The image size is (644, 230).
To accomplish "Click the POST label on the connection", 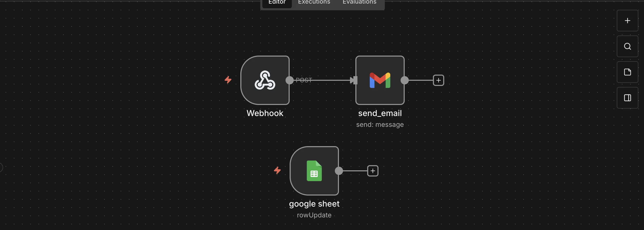I will [x=304, y=80].
